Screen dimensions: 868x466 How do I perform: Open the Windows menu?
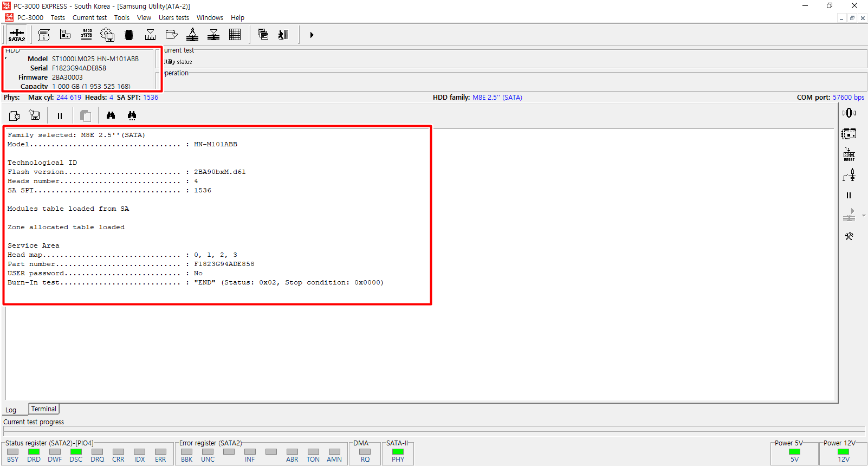pyautogui.click(x=210, y=17)
